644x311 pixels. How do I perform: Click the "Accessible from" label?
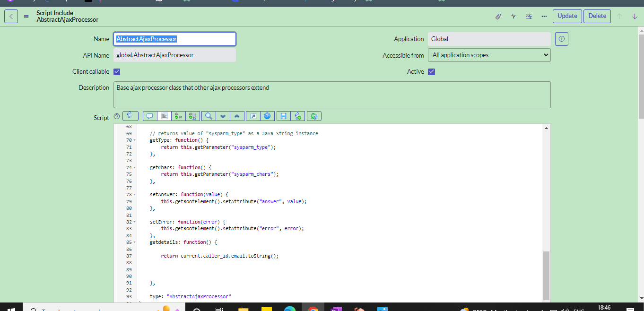[403, 55]
